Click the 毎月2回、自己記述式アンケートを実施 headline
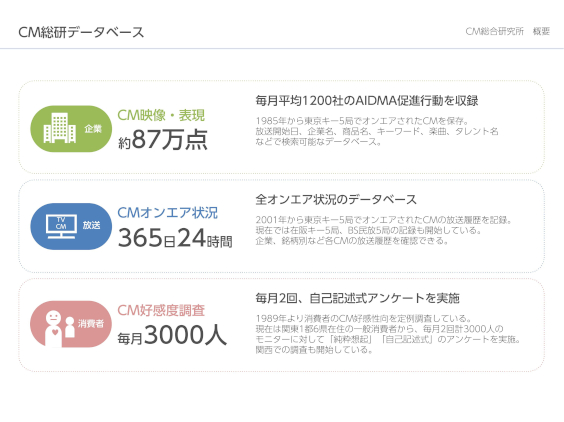 358,298
